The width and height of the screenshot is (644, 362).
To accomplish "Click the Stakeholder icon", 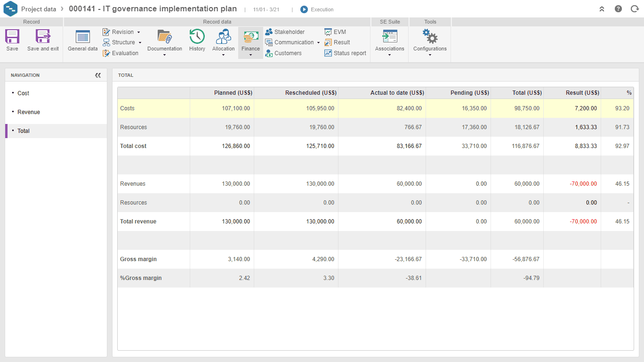I will (269, 32).
